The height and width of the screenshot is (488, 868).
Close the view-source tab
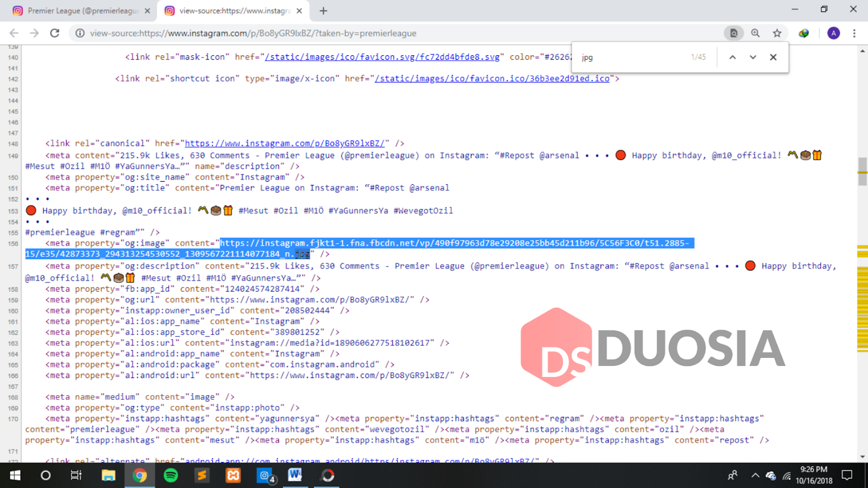299,11
